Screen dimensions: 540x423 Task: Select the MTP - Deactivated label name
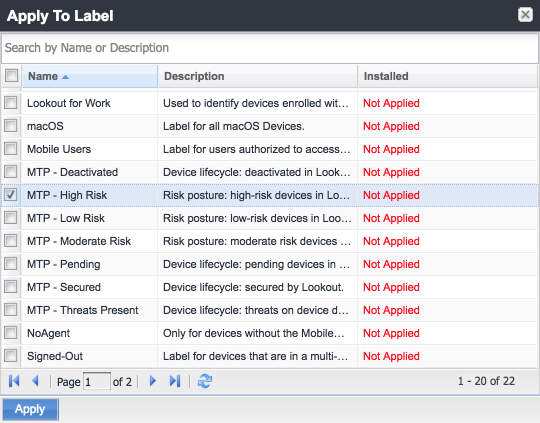click(x=72, y=172)
